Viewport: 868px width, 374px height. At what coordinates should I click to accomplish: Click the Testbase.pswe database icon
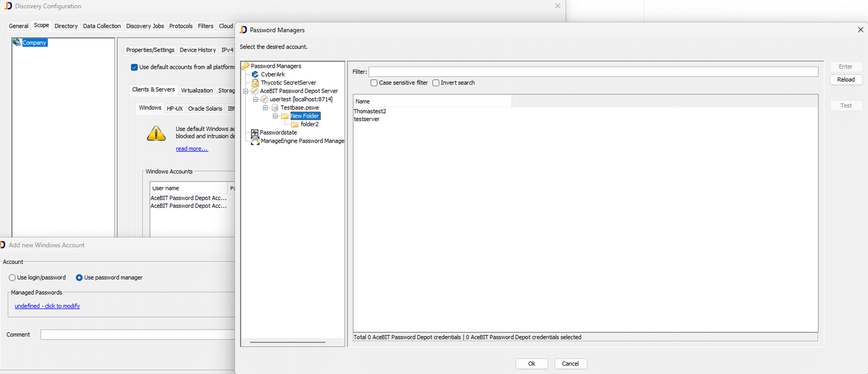pyautogui.click(x=275, y=107)
